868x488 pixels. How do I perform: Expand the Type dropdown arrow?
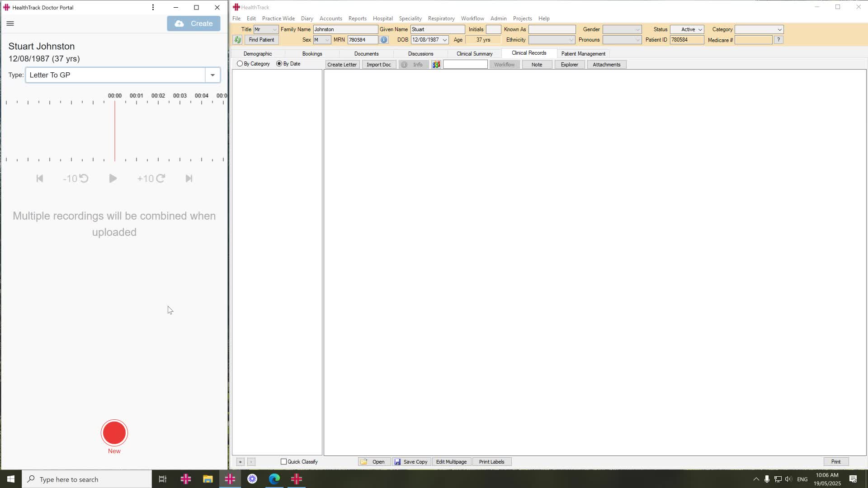tap(212, 75)
